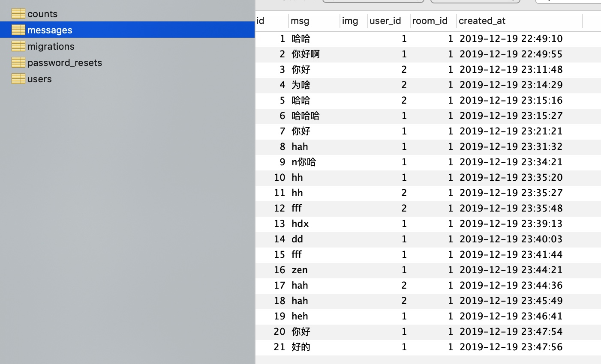Click timestamp 2019-12-19 23:45:49
Image resolution: width=601 pixels, height=364 pixels.
[x=511, y=301]
